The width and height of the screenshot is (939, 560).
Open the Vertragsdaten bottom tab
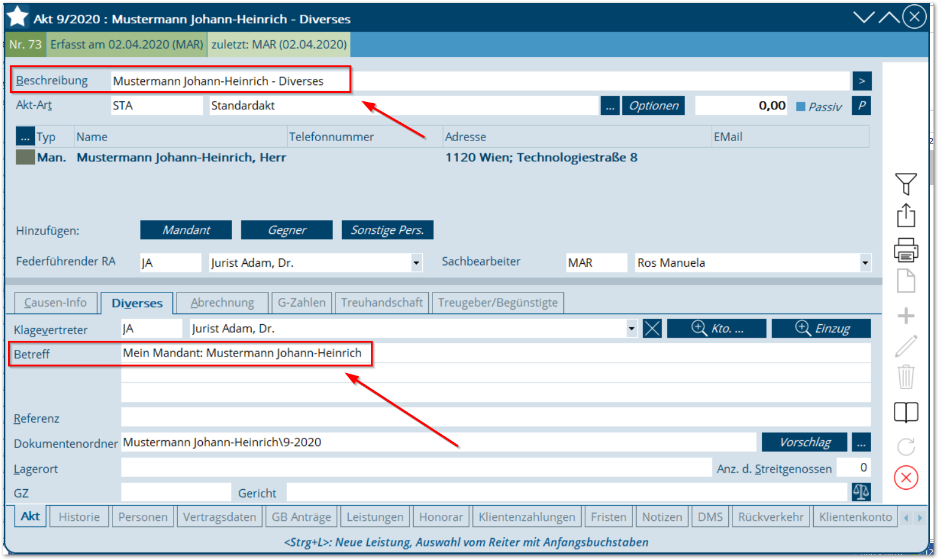point(219,517)
